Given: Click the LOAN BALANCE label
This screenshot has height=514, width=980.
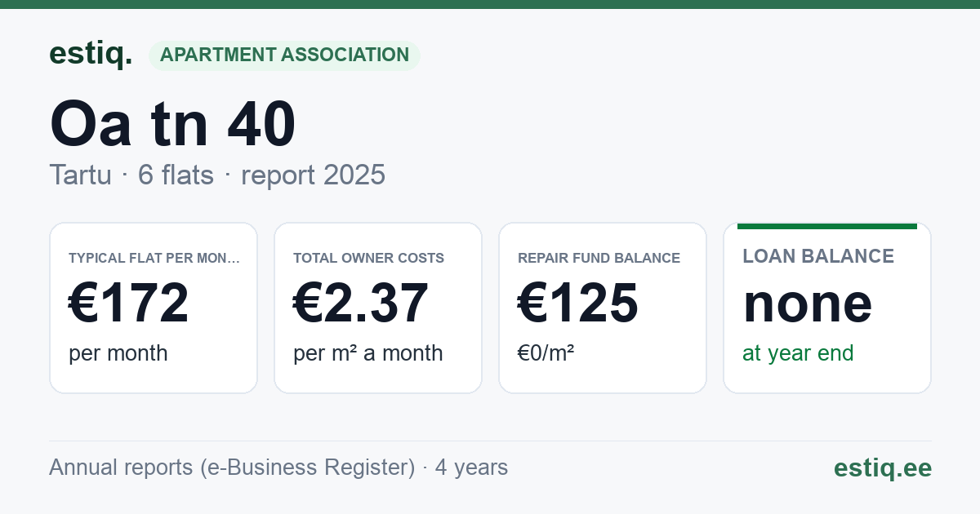Looking at the screenshot, I should pyautogui.click(x=818, y=256).
